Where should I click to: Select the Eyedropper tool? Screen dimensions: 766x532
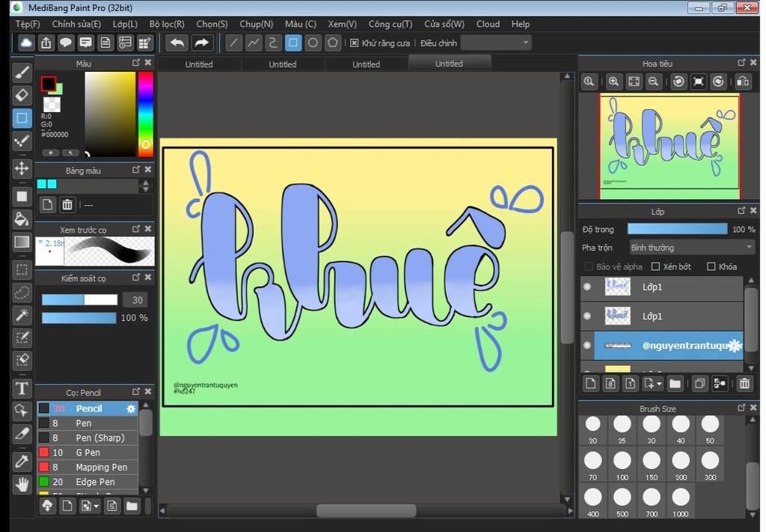(x=22, y=461)
